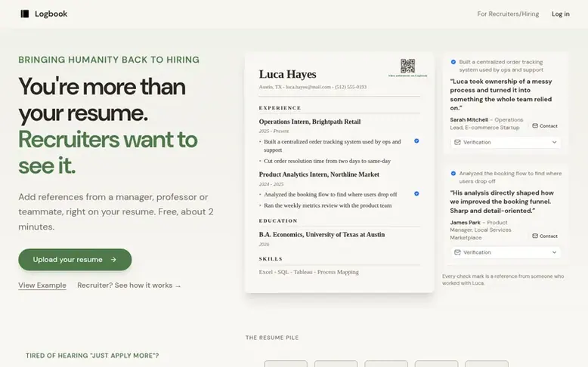Click James Park's quote about booking funnel
Viewport: 588px width, 367px height.
(x=502, y=202)
